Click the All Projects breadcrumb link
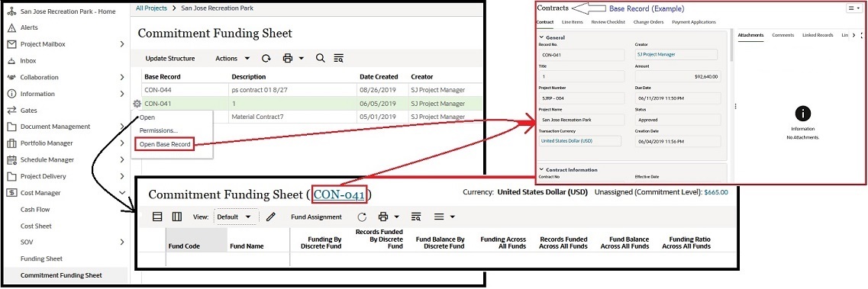Image resolution: width=868 pixels, height=289 pixels. coord(151,8)
